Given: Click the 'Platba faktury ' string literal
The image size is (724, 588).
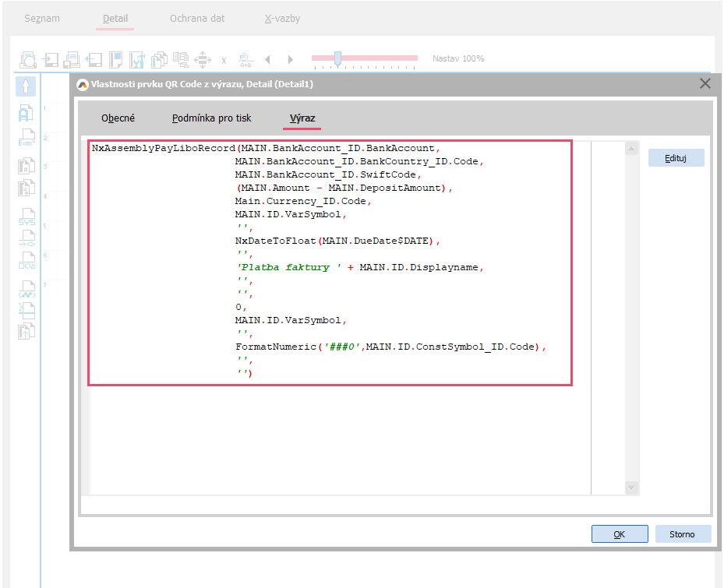Looking at the screenshot, I should (289, 267).
